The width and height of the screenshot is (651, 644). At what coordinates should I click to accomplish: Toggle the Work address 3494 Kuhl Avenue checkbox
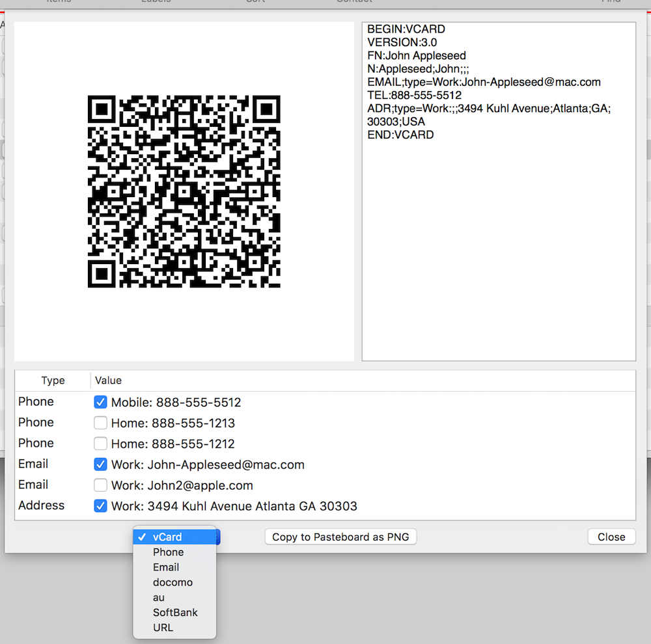[100, 506]
